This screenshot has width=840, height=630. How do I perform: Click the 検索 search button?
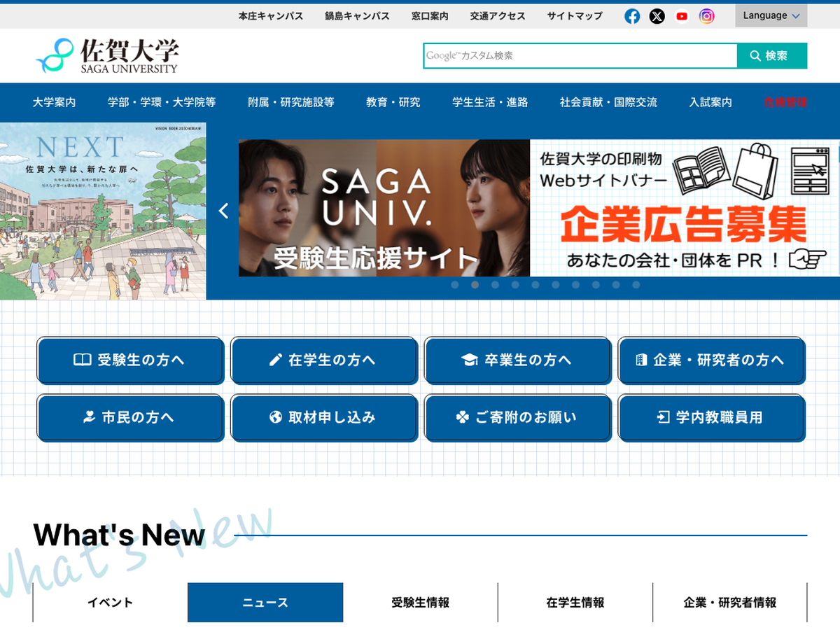coord(771,56)
